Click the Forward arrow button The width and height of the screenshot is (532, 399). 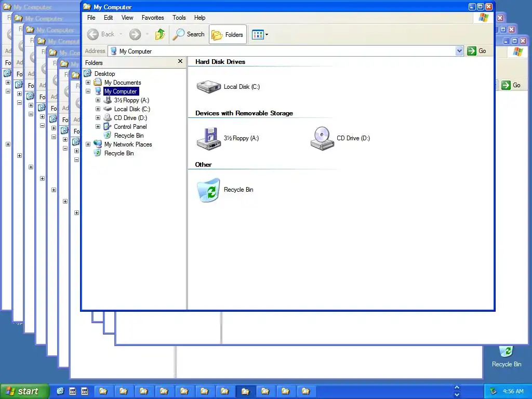pyautogui.click(x=135, y=34)
